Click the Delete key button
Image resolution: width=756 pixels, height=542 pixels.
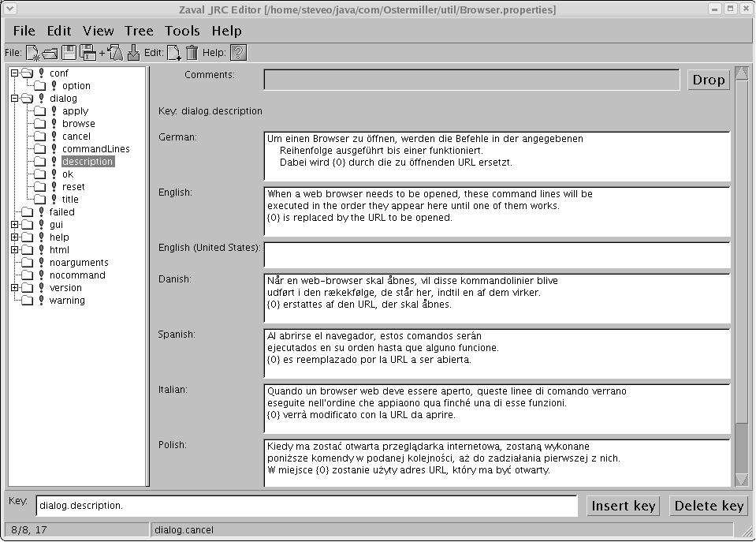pos(709,506)
